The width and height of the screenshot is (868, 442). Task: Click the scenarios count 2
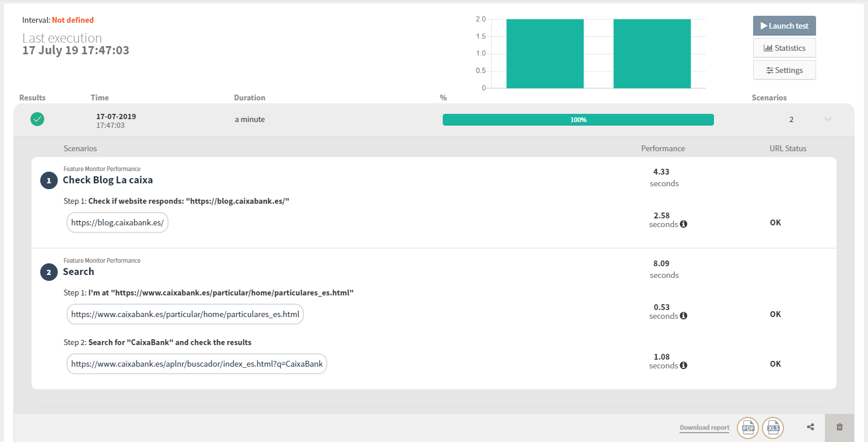[792, 120]
